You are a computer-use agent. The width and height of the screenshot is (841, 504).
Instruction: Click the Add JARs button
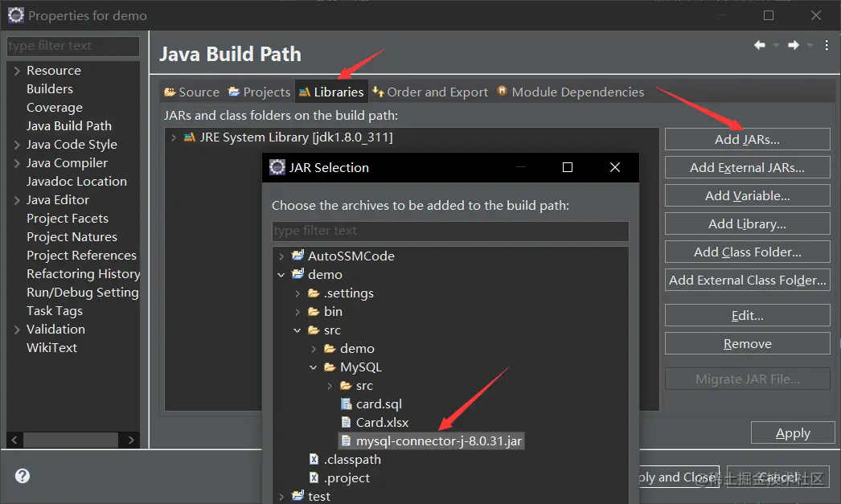pos(747,139)
